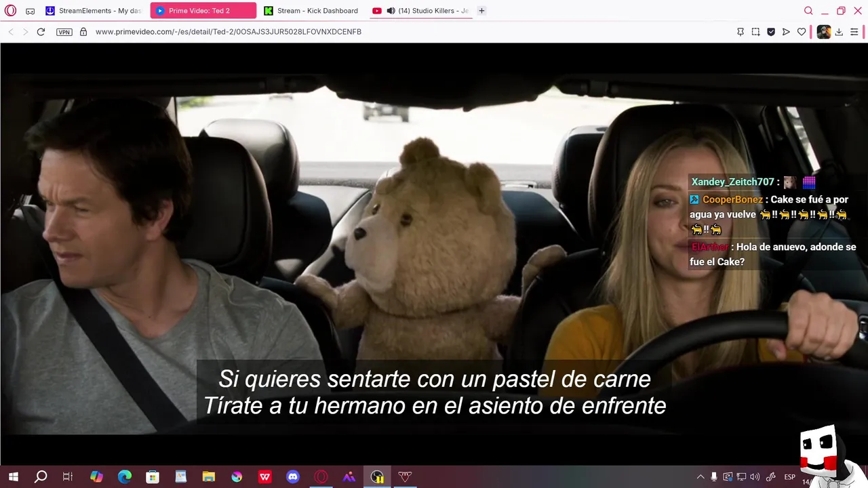Open Discord from the taskbar
Viewport: 868px width, 488px height.
pos(292,477)
